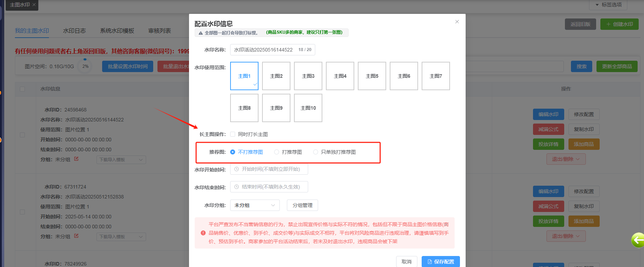Open the 水印分组 未分组 dropdown
Image resolution: width=644 pixels, height=267 pixels.
255,205
